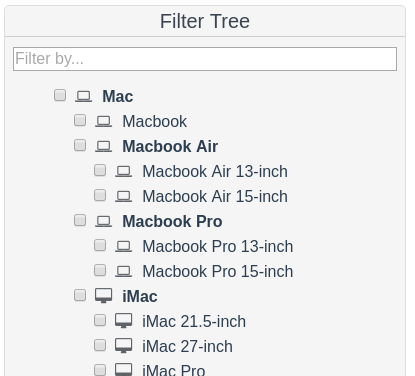Click laptop icon of Macbook Pro 15-inch
The image size is (415, 376).
[x=123, y=271]
